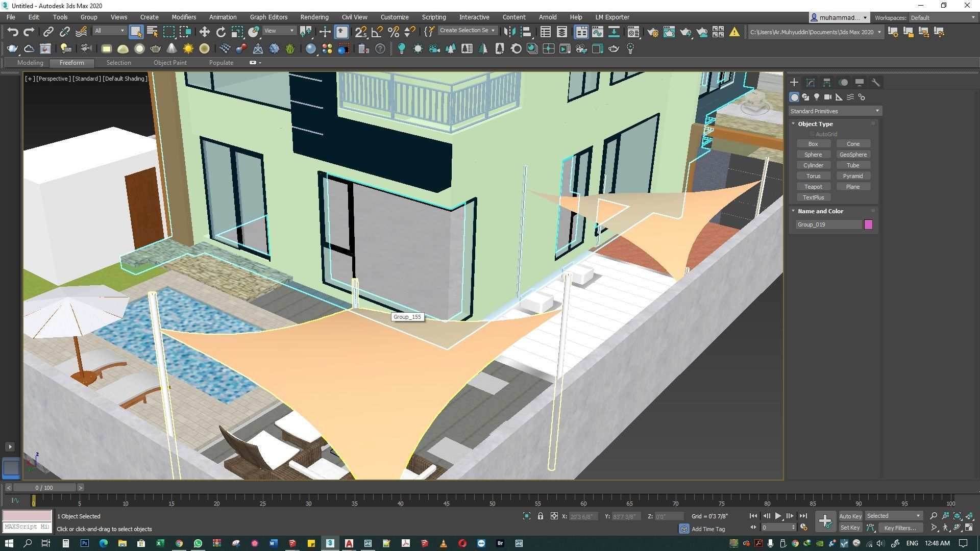This screenshot has width=980, height=551.
Task: Toggle the Auto Key animation mode
Action: pyautogui.click(x=850, y=516)
